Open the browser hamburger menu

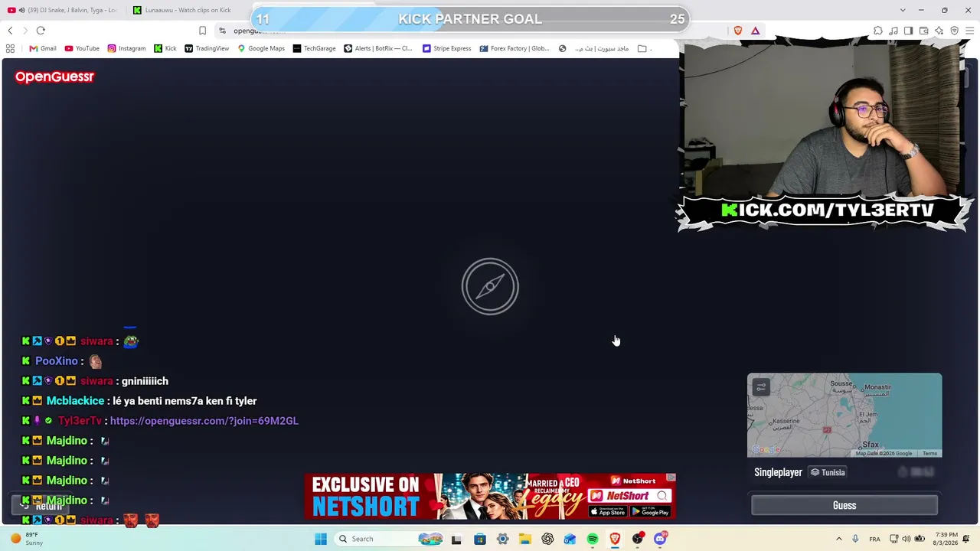click(x=970, y=31)
